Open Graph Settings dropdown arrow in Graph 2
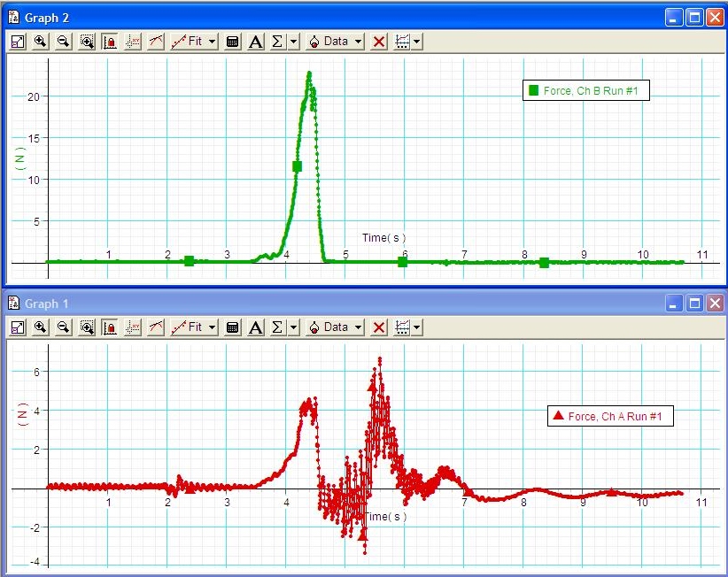This screenshot has width=728, height=577. (x=416, y=42)
